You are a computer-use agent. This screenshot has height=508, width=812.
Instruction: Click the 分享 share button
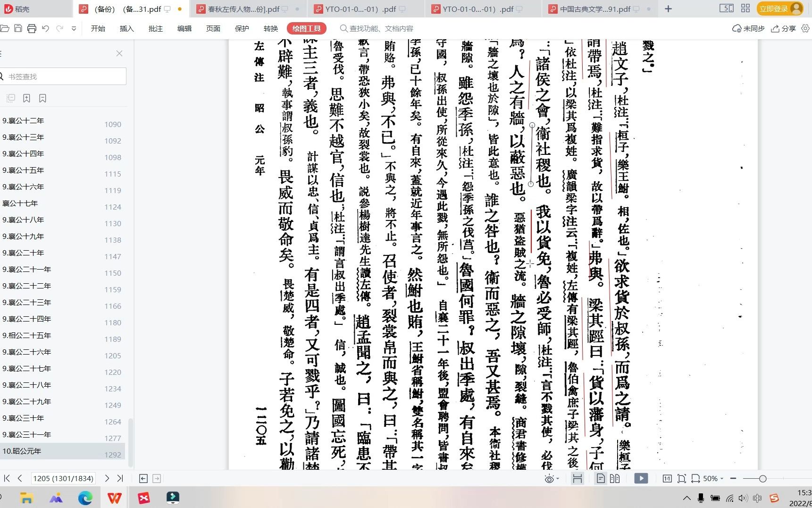[783, 29]
